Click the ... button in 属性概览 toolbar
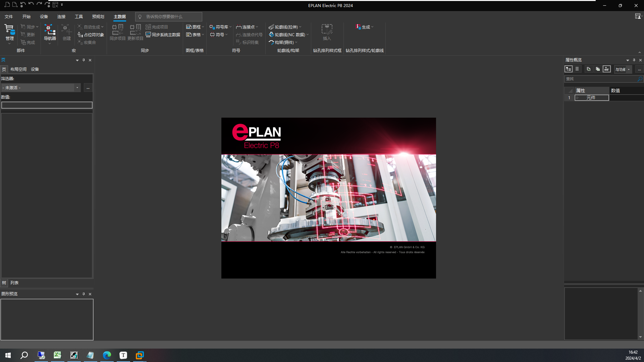Image resolution: width=644 pixels, height=362 pixels. tap(639, 69)
